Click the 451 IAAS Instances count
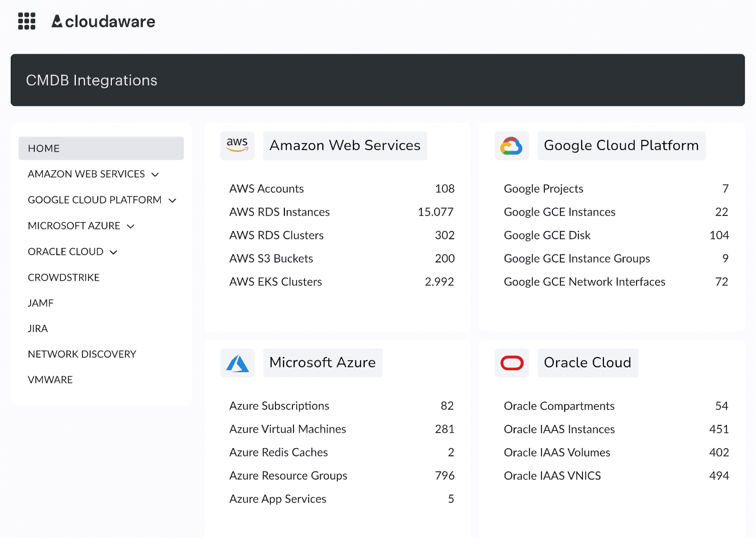The height and width of the screenshot is (538, 756). coord(719,429)
